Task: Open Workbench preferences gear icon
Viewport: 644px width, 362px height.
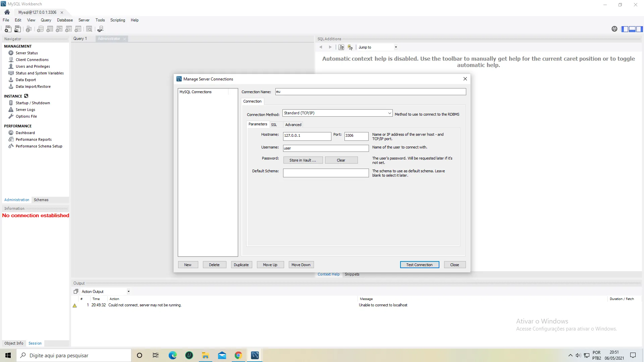Action: (x=614, y=29)
